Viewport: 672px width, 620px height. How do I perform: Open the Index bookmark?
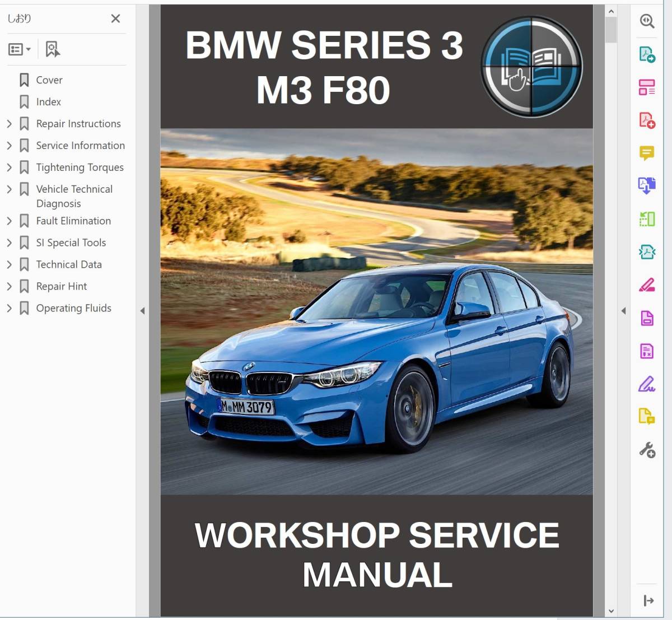pyautogui.click(x=49, y=102)
